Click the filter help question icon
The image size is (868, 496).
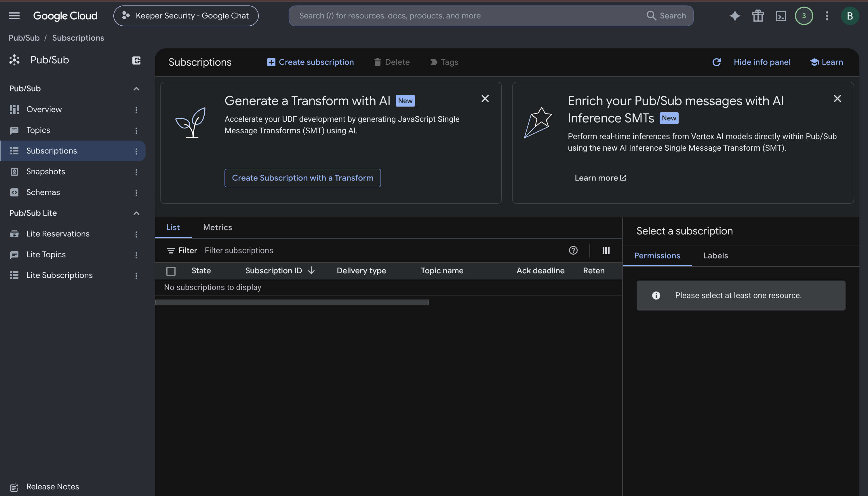[x=573, y=250]
